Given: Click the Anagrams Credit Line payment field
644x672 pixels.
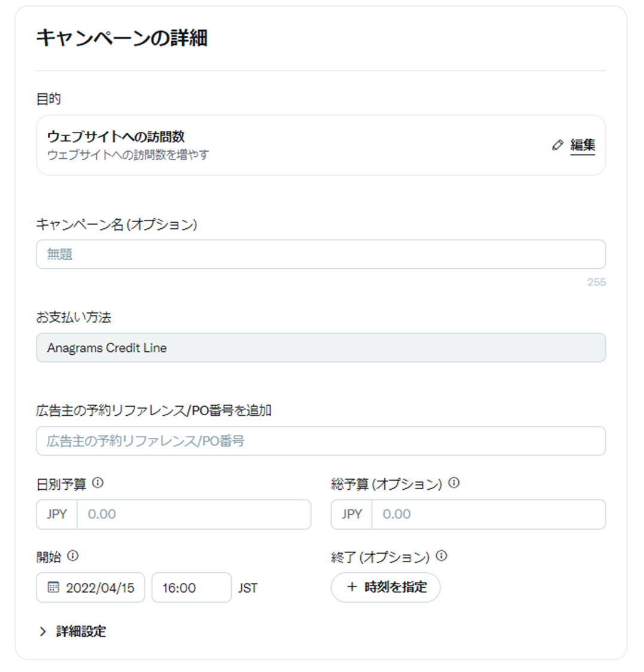Looking at the screenshot, I should click(321, 348).
